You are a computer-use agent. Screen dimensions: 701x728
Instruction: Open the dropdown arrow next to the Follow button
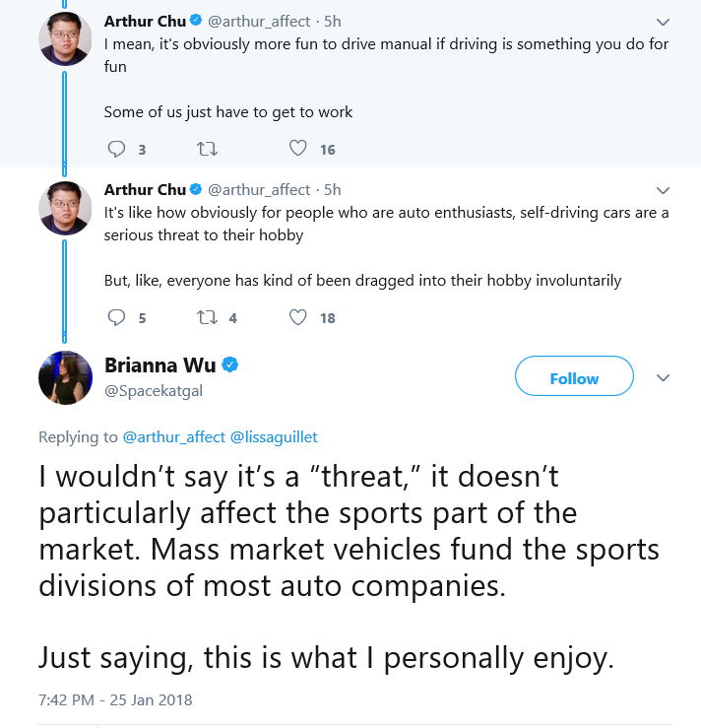pos(663,377)
